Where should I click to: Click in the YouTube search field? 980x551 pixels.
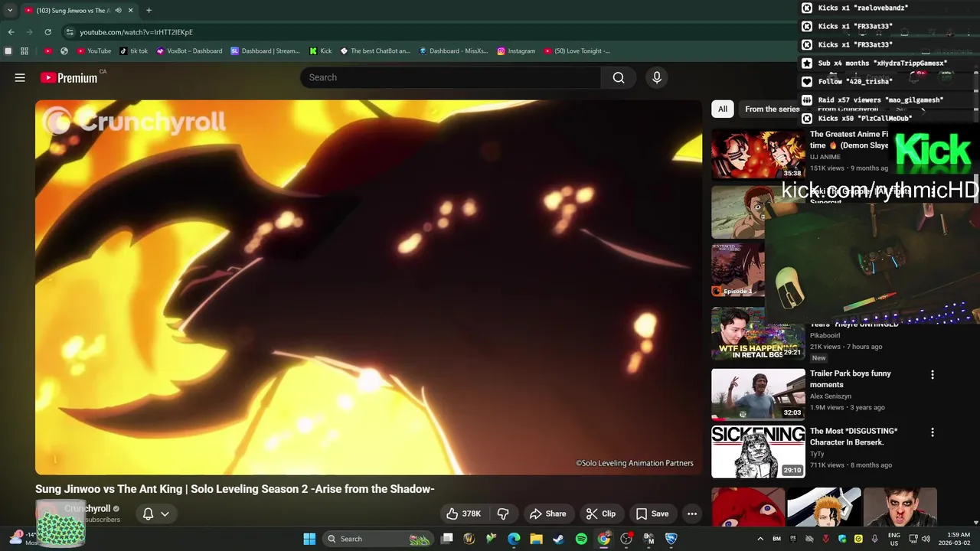[x=451, y=77]
